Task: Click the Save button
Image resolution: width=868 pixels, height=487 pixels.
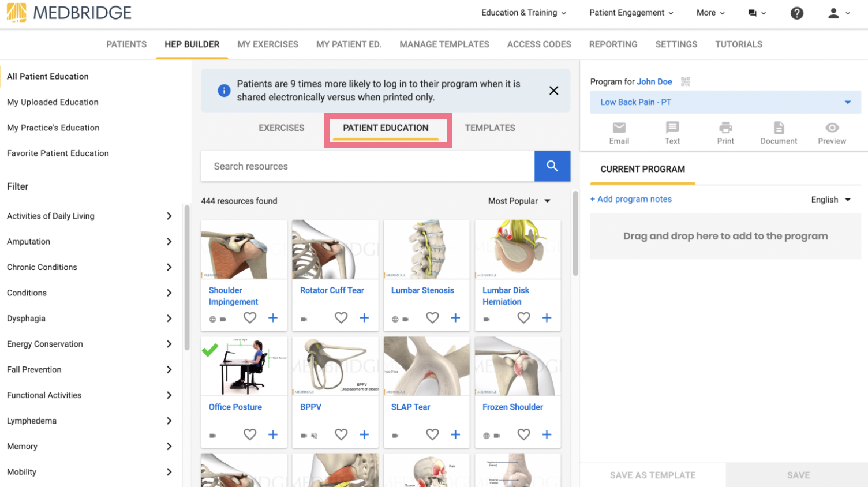Action: [798, 475]
